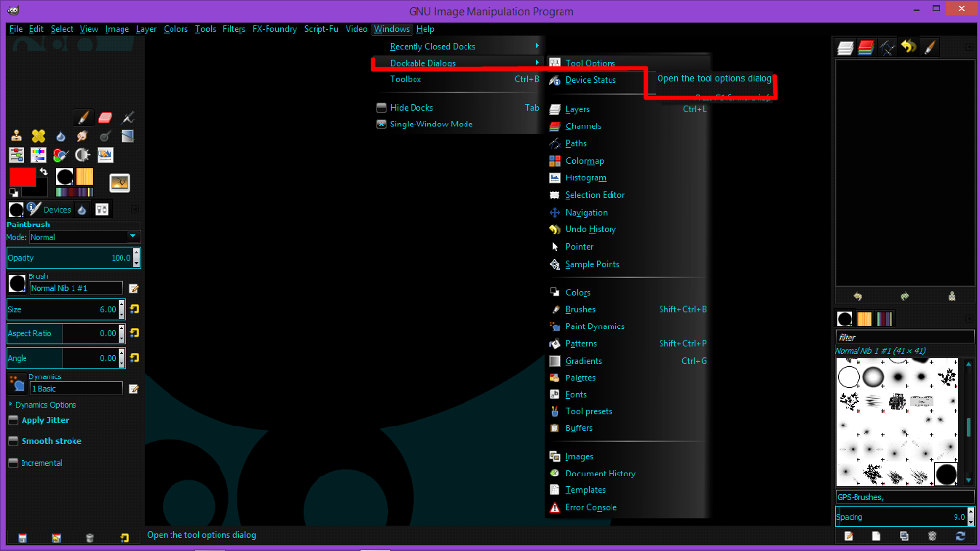The image size is (980, 551).
Task: Expand Dynamics Options section
Action: pyautogui.click(x=11, y=405)
